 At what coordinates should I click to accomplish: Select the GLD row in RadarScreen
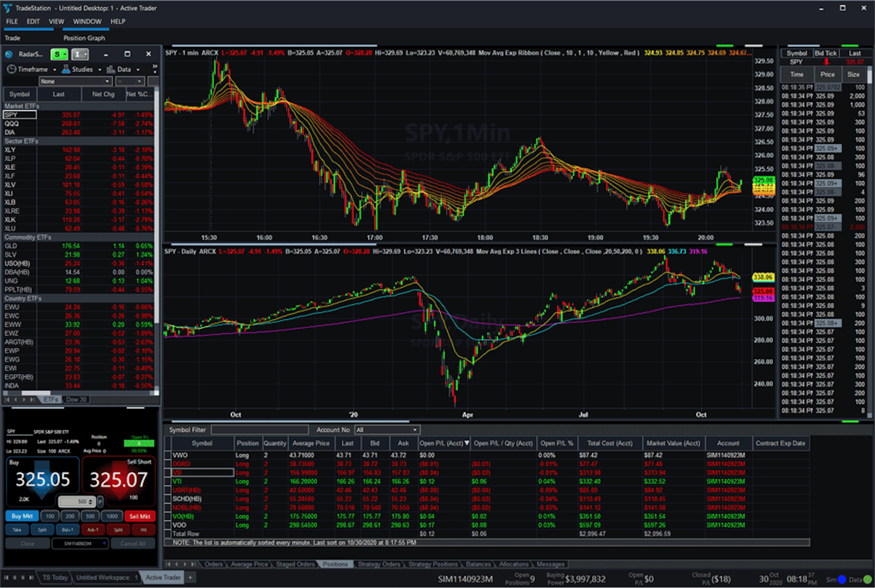pos(78,246)
